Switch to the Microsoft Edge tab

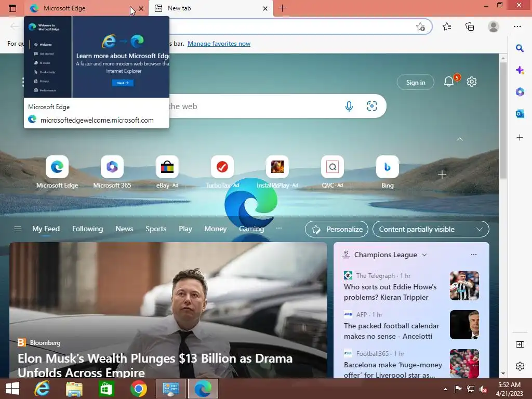86,8
